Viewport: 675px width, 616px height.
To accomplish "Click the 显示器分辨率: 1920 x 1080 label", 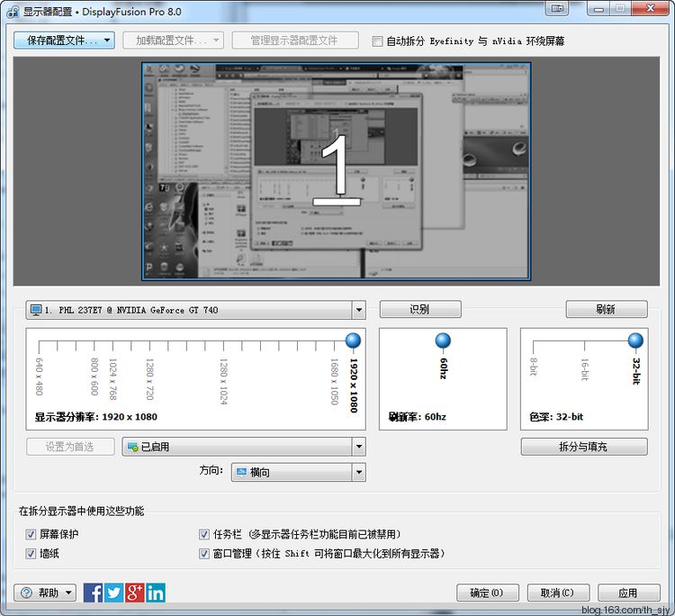I will pos(96,417).
